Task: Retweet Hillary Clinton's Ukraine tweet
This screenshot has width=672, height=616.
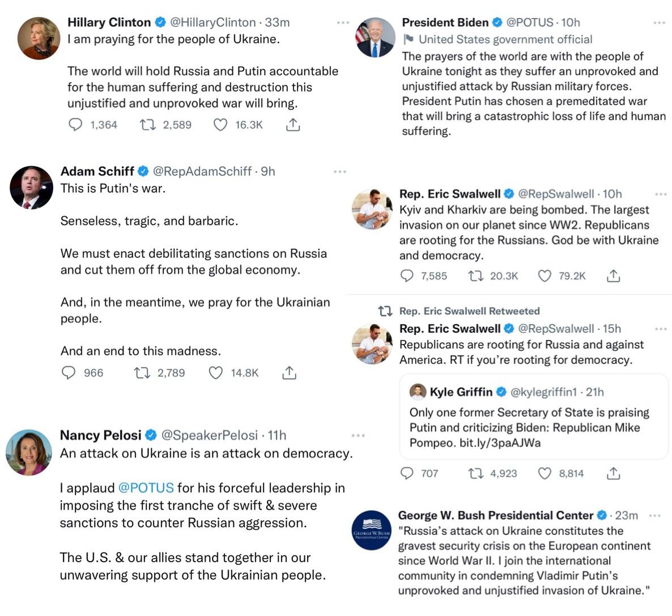Action: click(x=148, y=125)
